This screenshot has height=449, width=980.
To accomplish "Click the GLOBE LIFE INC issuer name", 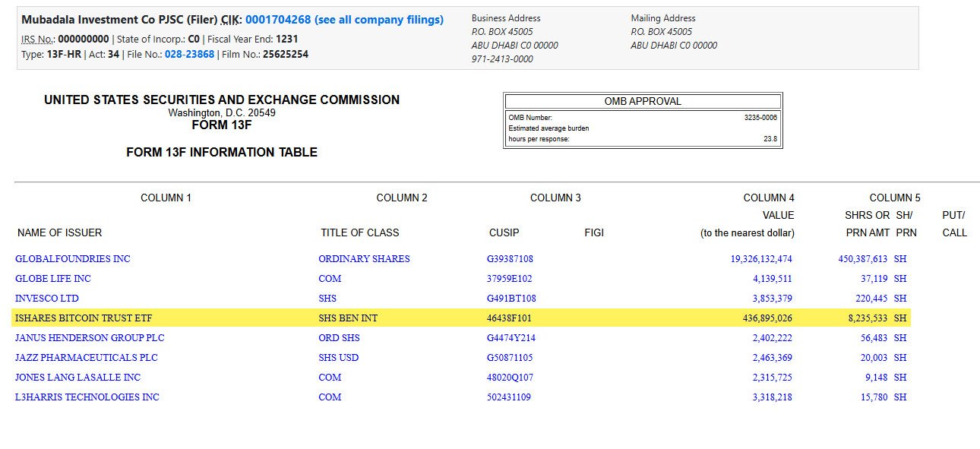I will pyautogui.click(x=53, y=279).
